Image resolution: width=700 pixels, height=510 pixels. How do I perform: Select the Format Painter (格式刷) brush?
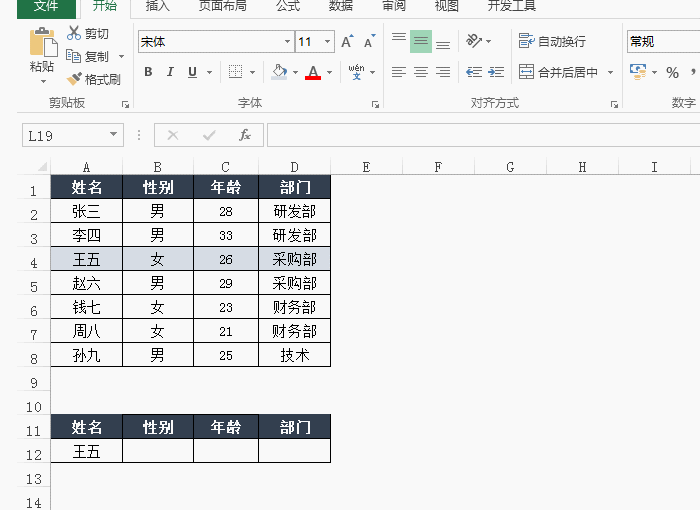[x=74, y=79]
